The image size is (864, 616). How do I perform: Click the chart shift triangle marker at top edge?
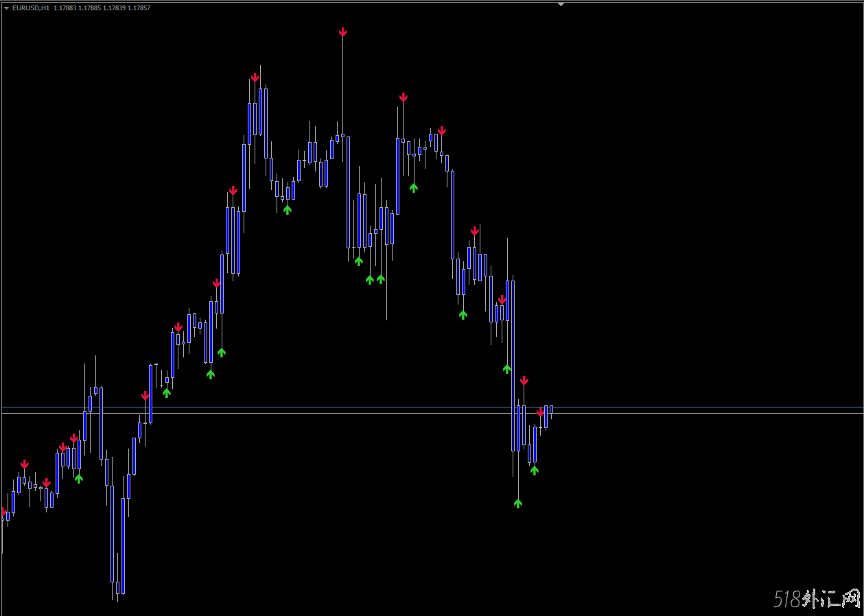(x=561, y=4)
